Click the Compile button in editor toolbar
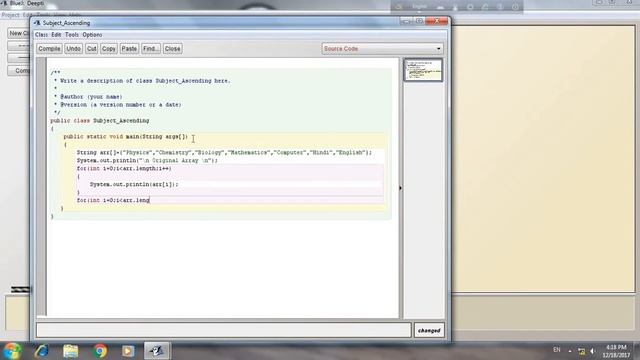This screenshot has width=640, height=360. coord(49,49)
